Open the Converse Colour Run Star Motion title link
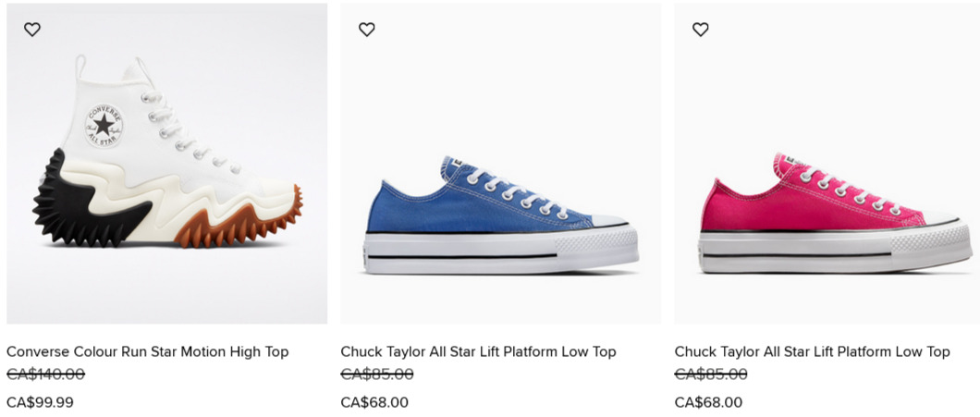 148,351
